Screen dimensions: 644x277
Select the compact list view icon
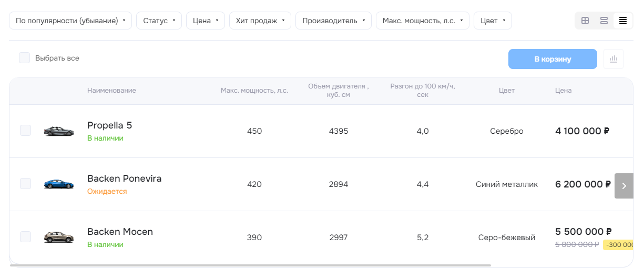click(x=623, y=21)
